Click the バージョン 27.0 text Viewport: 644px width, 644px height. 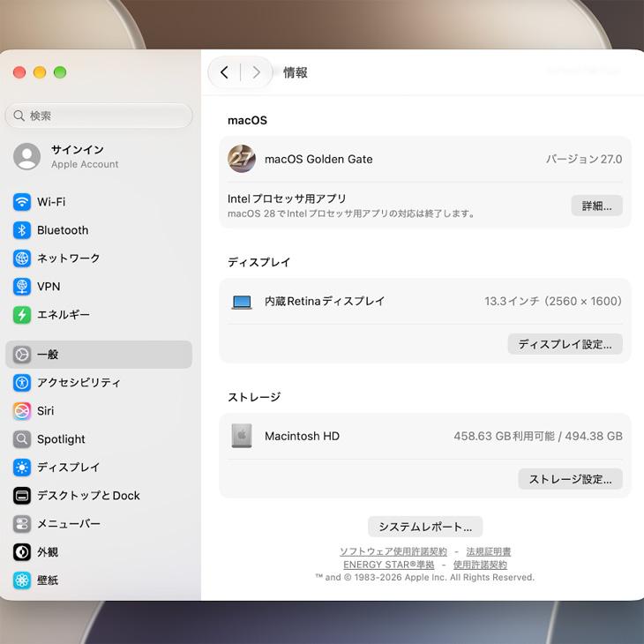click(584, 159)
